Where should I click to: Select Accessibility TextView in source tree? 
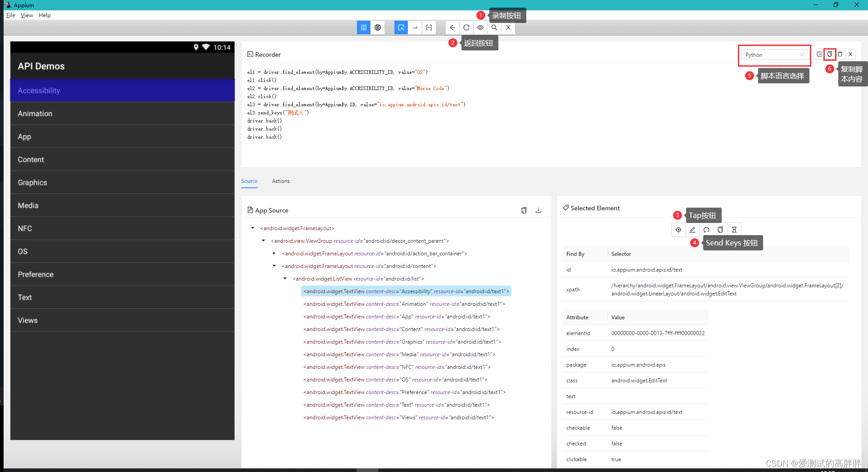(406, 291)
